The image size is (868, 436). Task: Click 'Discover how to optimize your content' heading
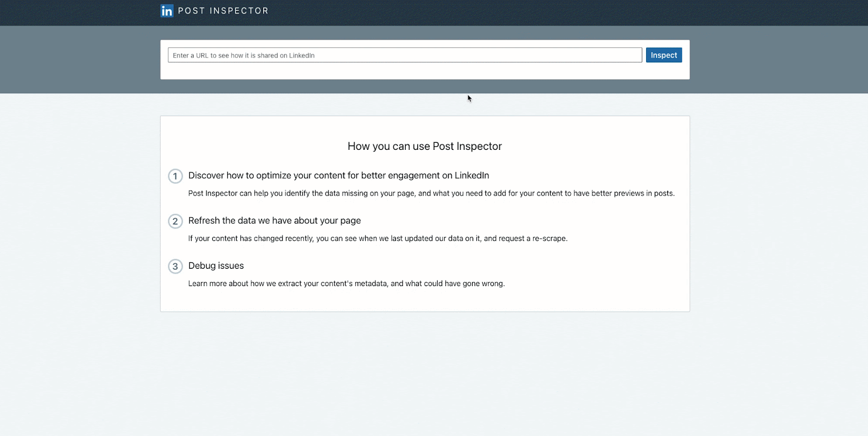click(x=339, y=175)
